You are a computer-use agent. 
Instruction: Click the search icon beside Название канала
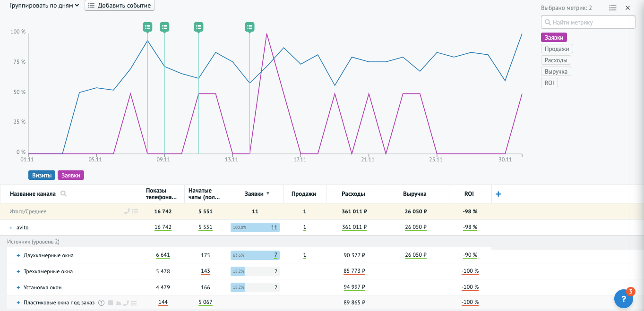(x=63, y=194)
